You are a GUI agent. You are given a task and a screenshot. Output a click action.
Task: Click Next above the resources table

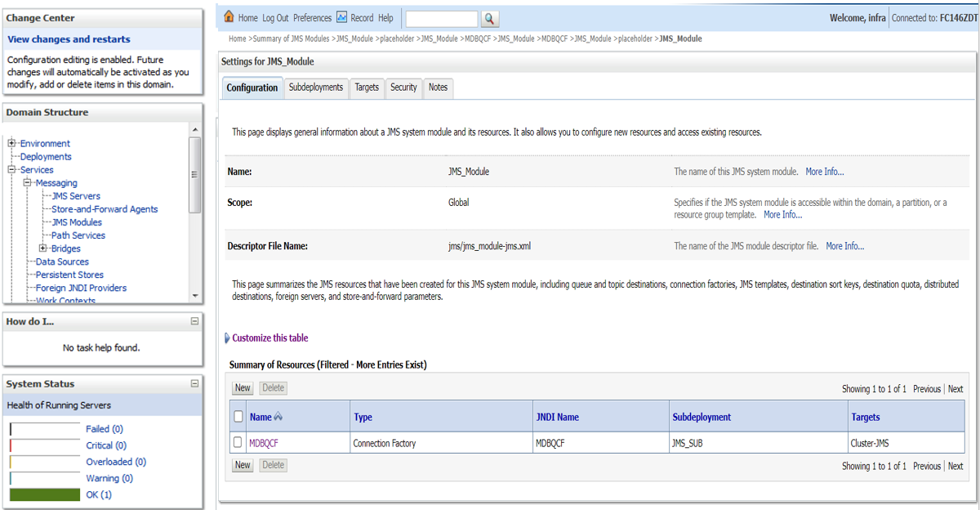[x=955, y=389]
